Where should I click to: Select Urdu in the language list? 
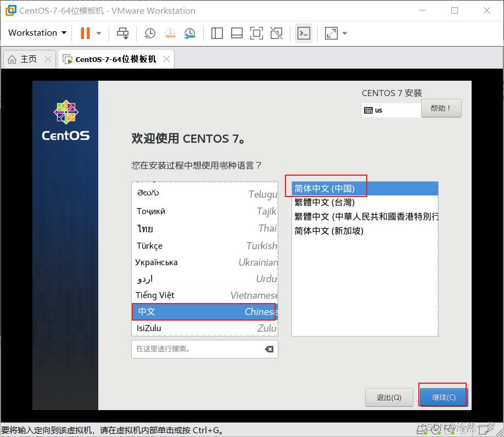(205, 278)
